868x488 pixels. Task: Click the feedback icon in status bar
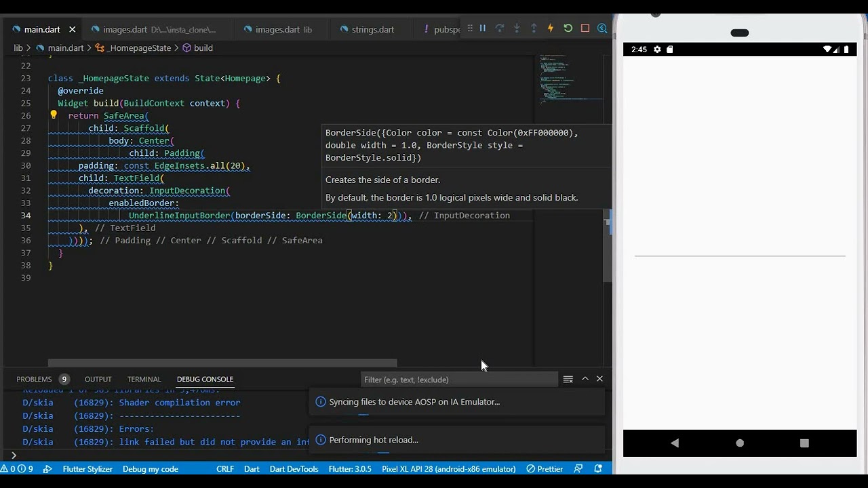pyautogui.click(x=578, y=469)
